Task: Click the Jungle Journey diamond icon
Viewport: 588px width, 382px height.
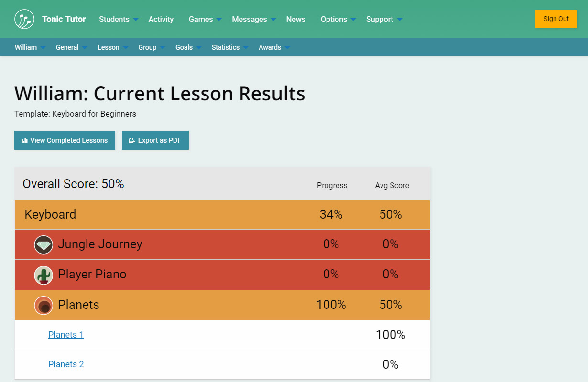Action: click(44, 245)
